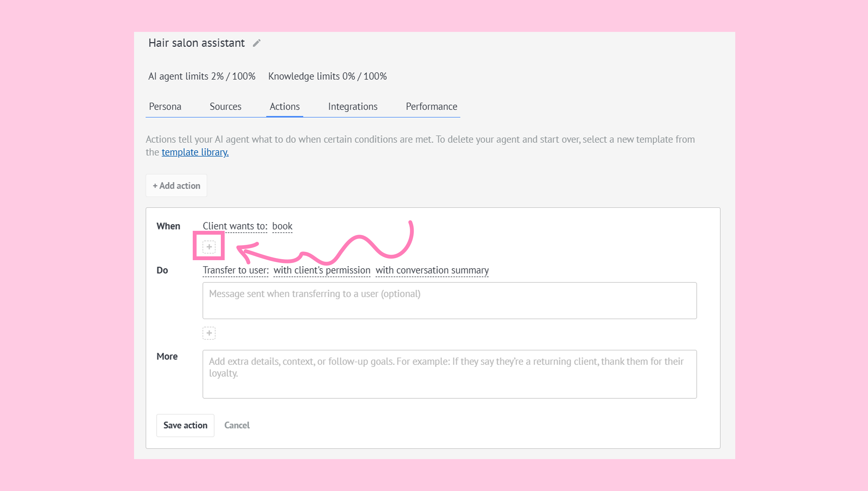This screenshot has width=868, height=491.
Task: Click the Save action button
Action: (x=185, y=426)
